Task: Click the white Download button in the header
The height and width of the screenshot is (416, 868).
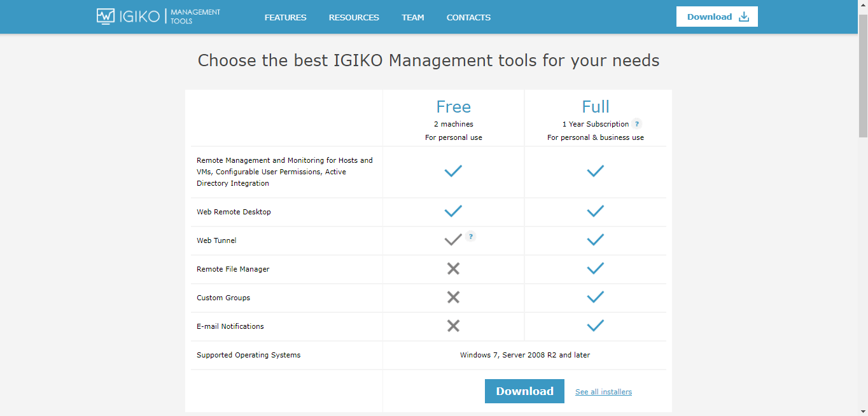Action: pos(717,17)
